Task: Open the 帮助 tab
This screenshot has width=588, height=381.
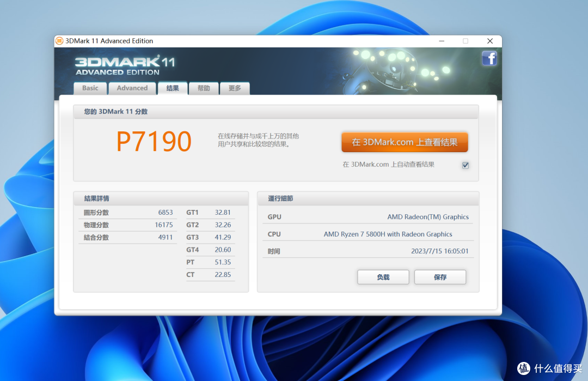Action: click(x=204, y=88)
